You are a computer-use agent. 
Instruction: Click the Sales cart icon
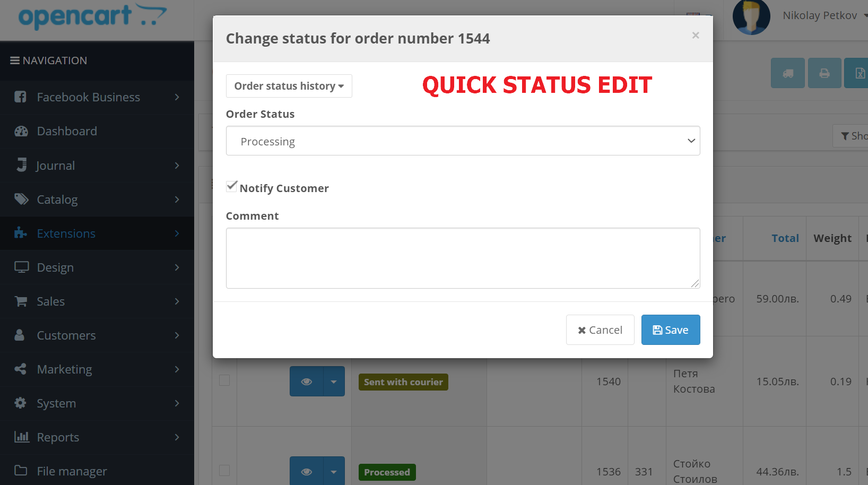point(21,301)
